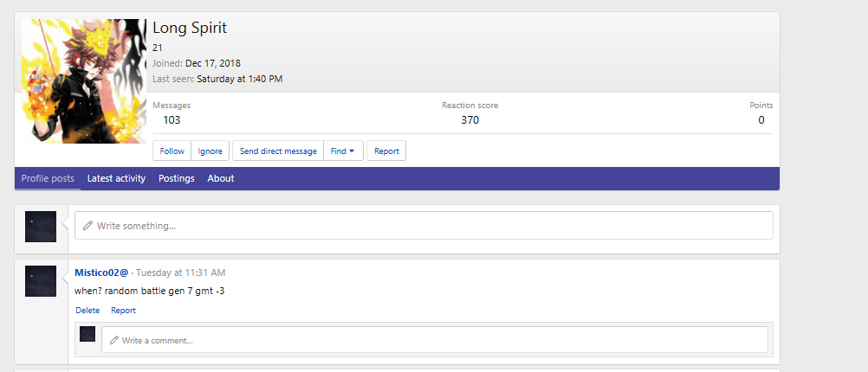
Task: Open the Latest activity tab
Action: [116, 178]
